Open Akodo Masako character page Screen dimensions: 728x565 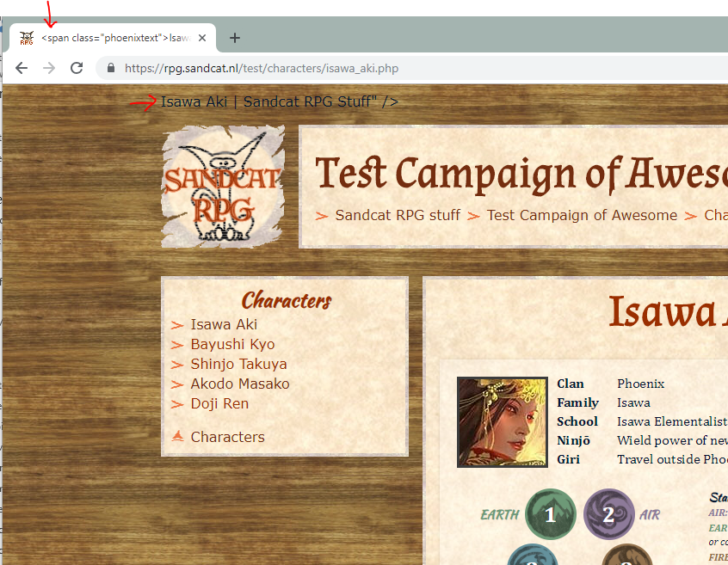tap(240, 384)
